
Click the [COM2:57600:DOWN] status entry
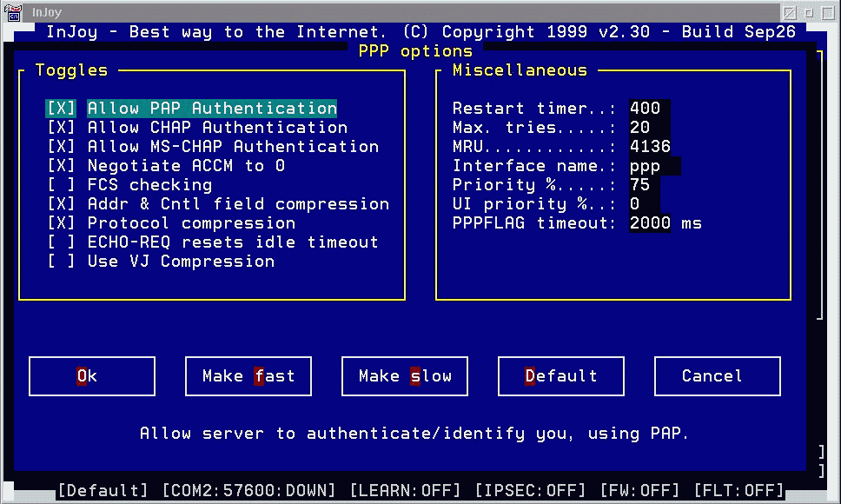248,490
